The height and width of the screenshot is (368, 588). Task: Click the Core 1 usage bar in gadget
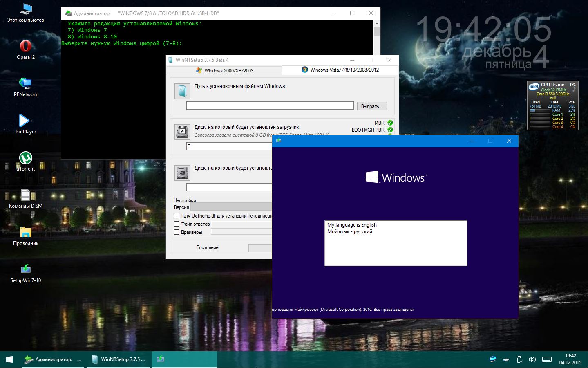pos(540,114)
